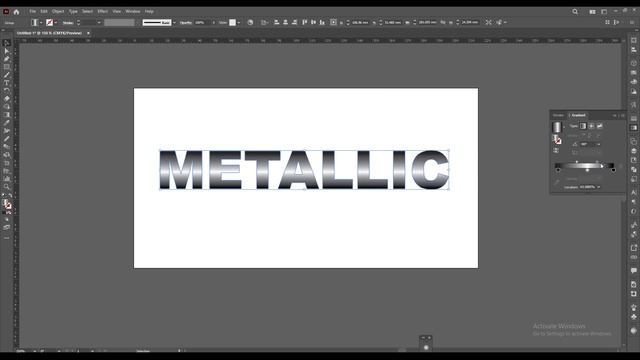Viewport: 640px width, 360px height.
Task: Click the Opacity field in the control bar
Action: [x=201, y=22]
